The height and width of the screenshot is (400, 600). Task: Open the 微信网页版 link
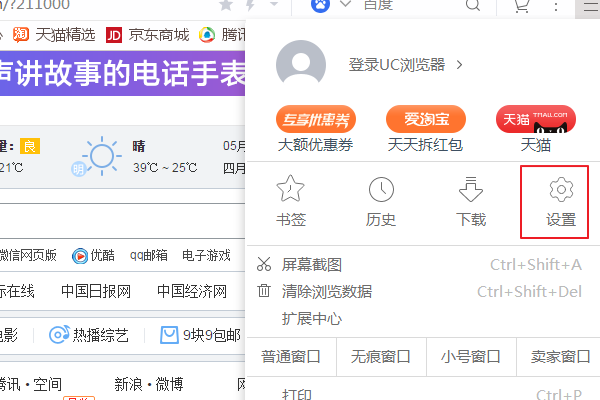(28, 255)
